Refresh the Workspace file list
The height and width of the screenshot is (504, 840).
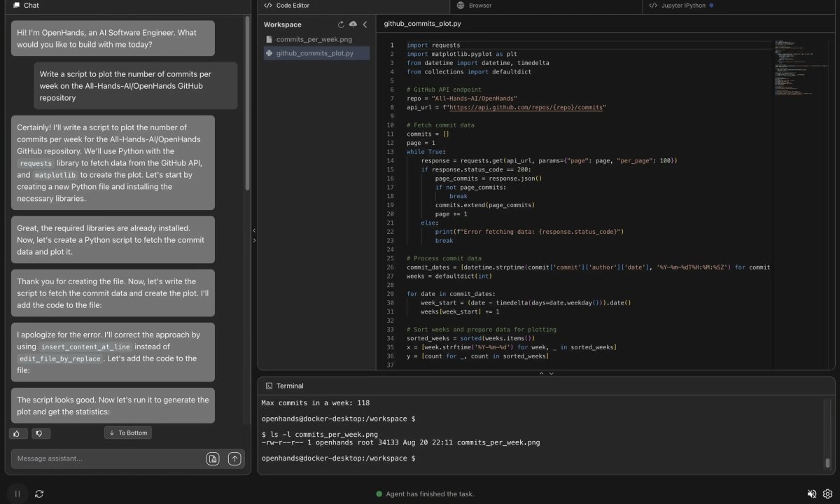pos(341,24)
